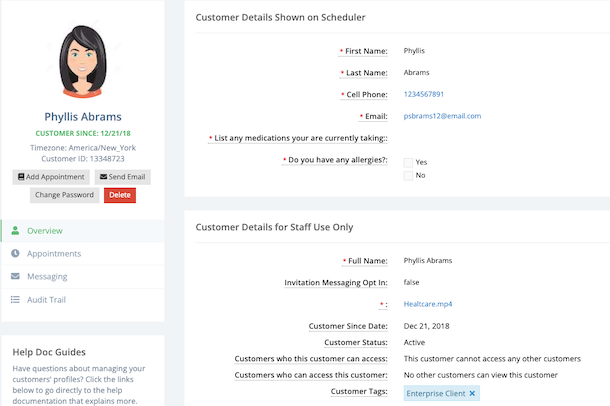Click 'Customers who this customer can access' label
The height and width of the screenshot is (406, 610).
point(311,359)
